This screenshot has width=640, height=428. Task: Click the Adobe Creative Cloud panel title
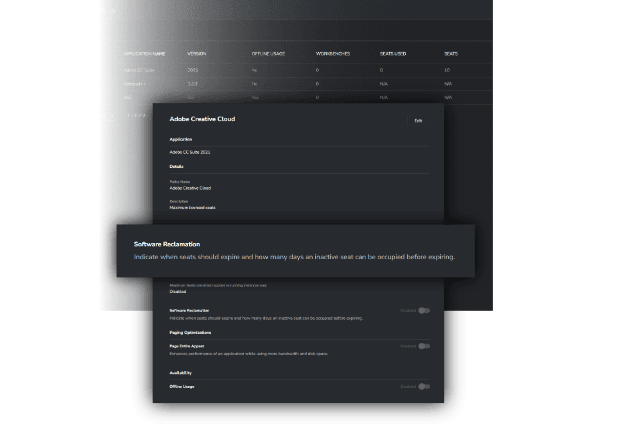pos(202,119)
